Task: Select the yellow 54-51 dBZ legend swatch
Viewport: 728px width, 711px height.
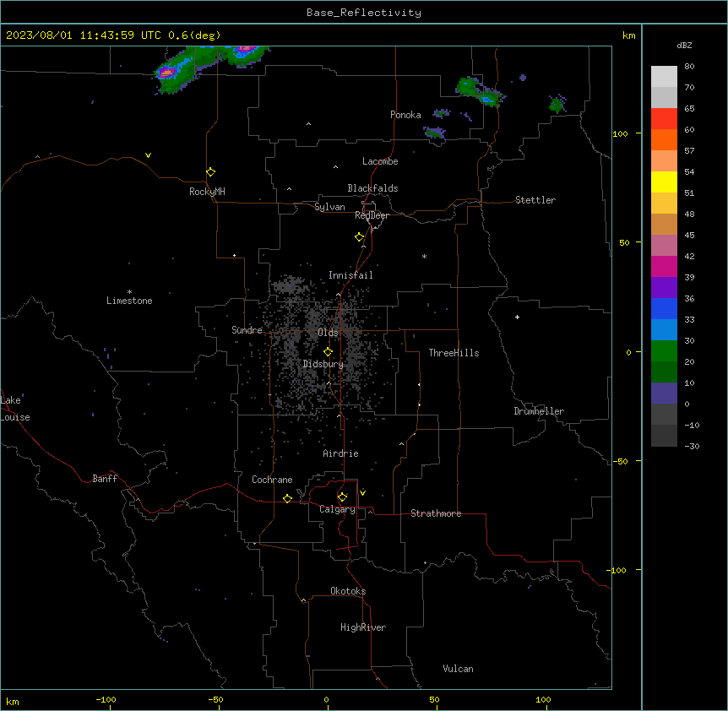Action: [x=664, y=182]
